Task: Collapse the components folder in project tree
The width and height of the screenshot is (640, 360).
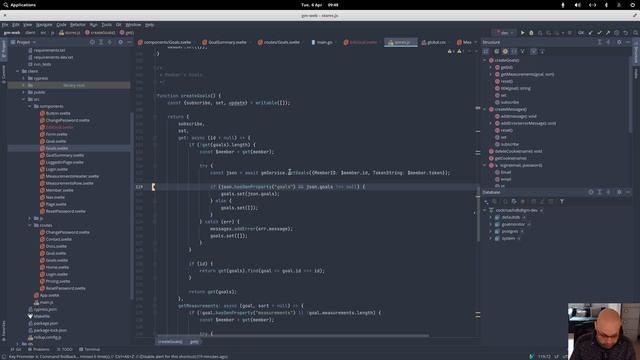Action: pyautogui.click(x=29, y=106)
